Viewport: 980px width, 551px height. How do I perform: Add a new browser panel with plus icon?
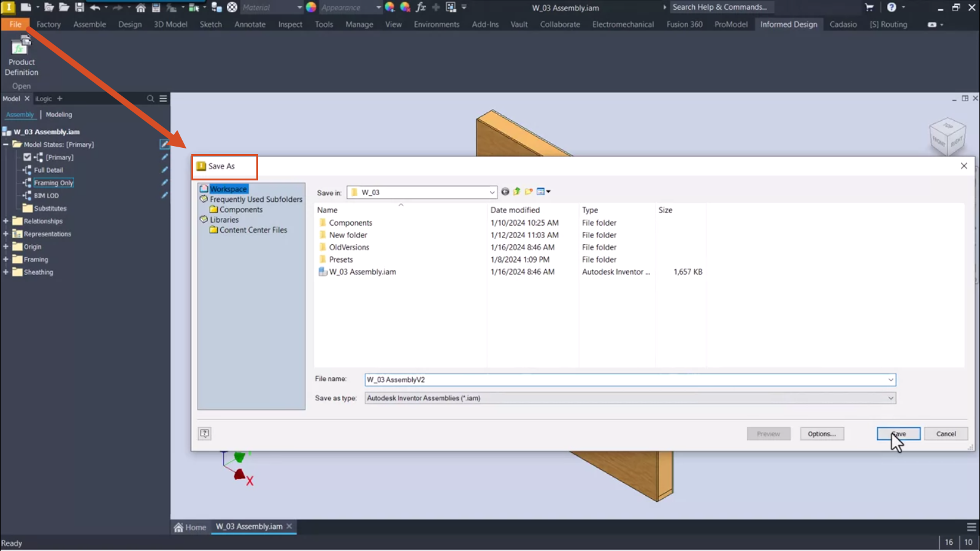coord(59,98)
